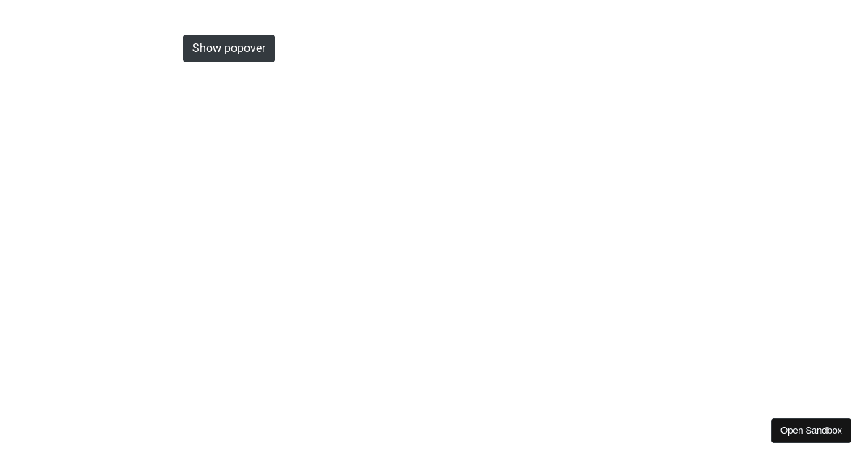The height and width of the screenshot is (456, 868).
Task: Reveal popover by clicking Show popover
Action: 229,48
